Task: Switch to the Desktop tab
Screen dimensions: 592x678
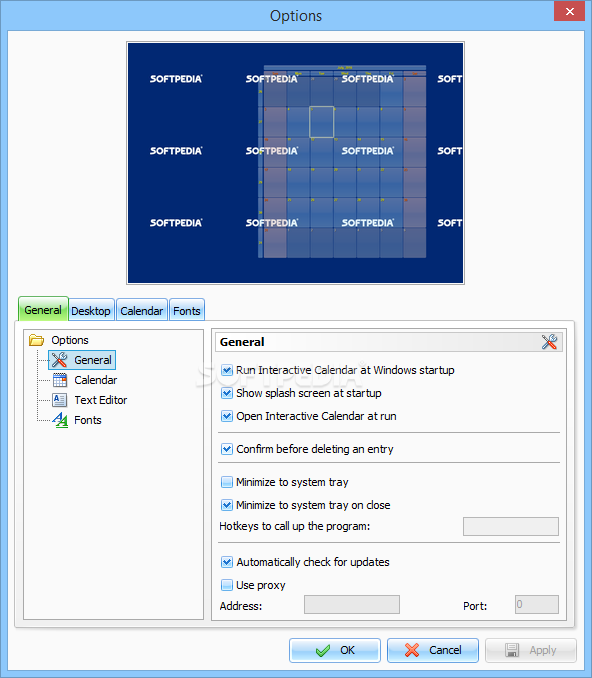Action: pos(91,310)
